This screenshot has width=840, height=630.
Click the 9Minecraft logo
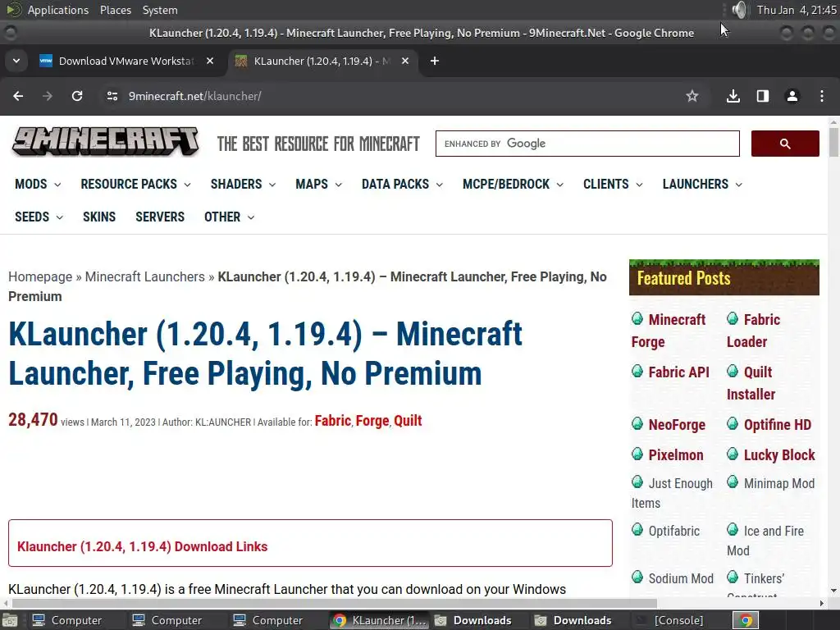point(105,142)
